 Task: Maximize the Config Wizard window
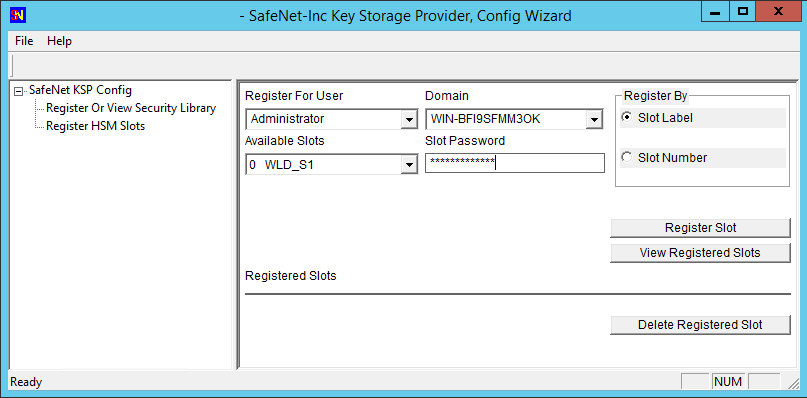[742, 11]
